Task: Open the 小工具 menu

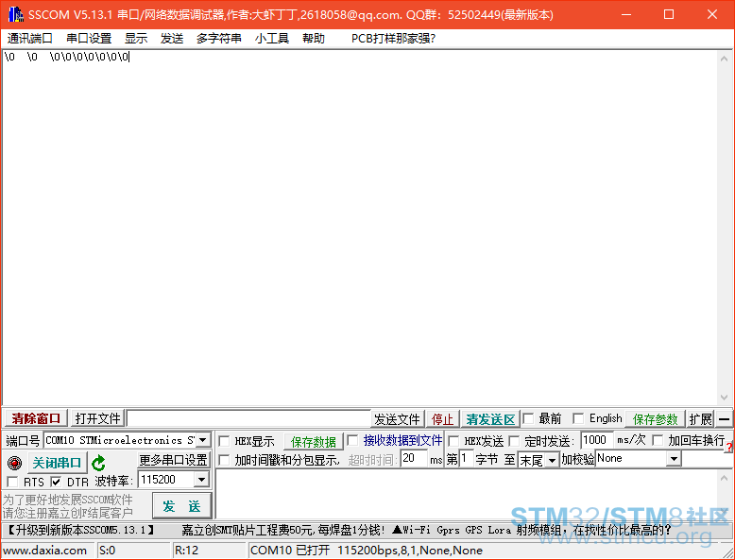Action: tap(272, 39)
